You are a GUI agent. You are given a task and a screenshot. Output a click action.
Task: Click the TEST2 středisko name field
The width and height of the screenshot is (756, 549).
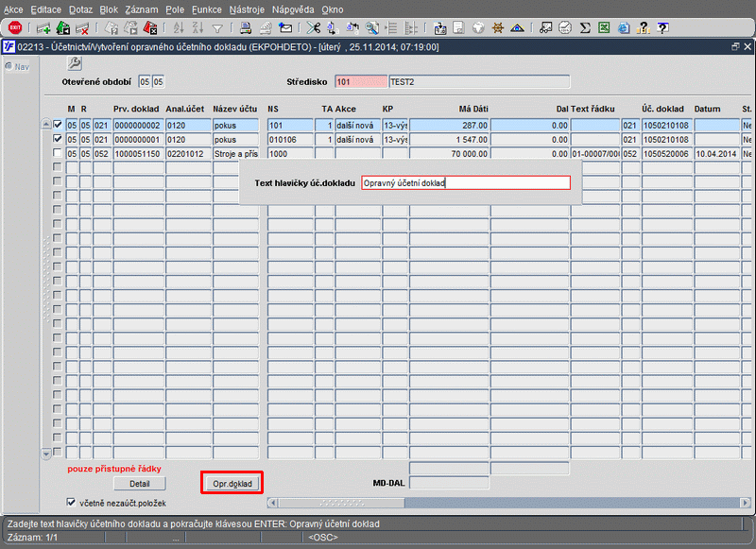pos(479,82)
